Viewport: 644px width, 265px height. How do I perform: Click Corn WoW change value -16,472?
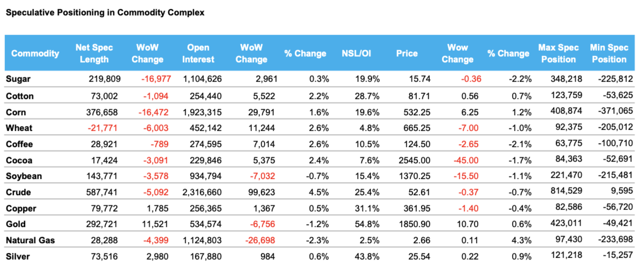[153, 112]
